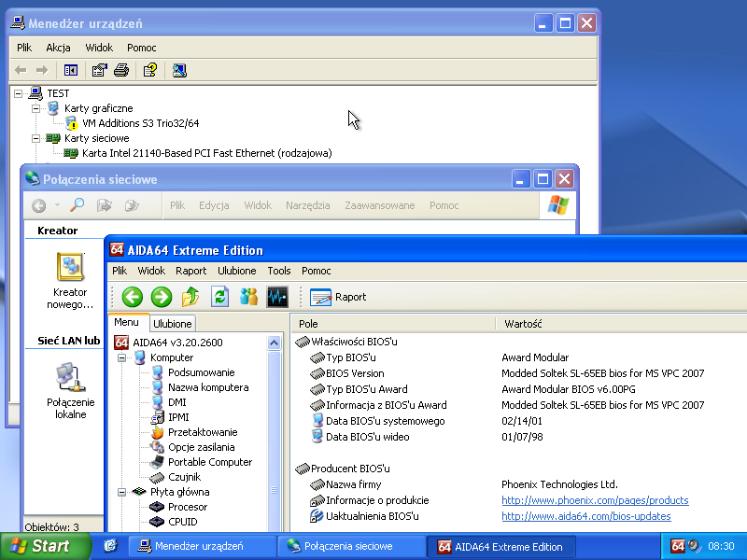This screenshot has width=747, height=560.
Task: Open Plik menu in AIDA64
Action: pyautogui.click(x=120, y=271)
